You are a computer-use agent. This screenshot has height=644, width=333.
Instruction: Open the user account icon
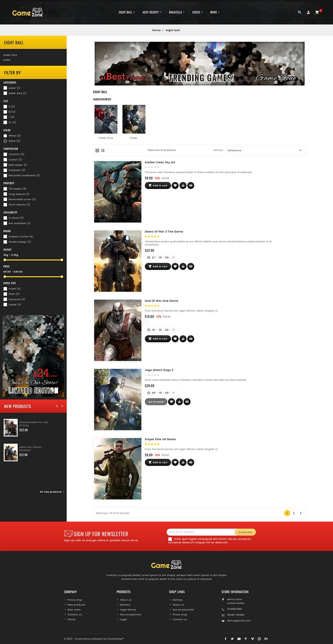click(x=308, y=12)
